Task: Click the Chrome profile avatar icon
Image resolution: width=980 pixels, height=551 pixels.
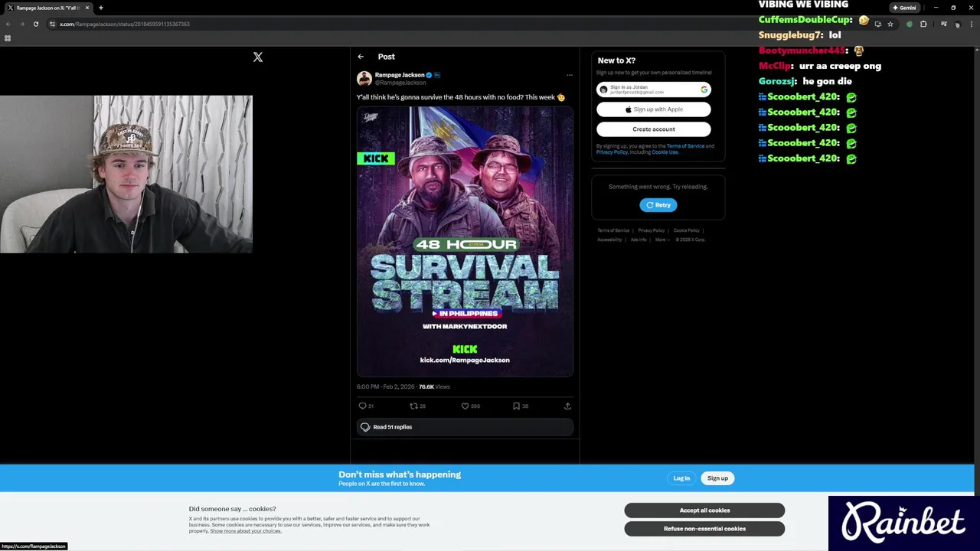Action: point(957,24)
